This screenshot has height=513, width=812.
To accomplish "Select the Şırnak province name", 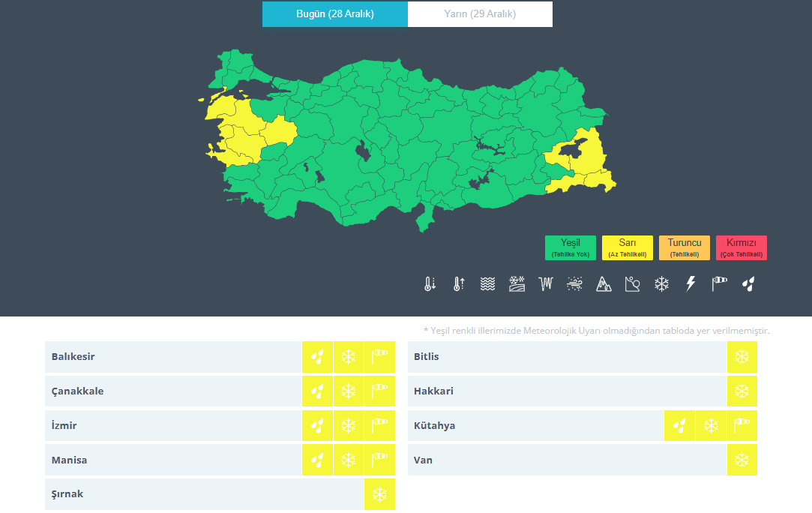I will pyautogui.click(x=67, y=493).
